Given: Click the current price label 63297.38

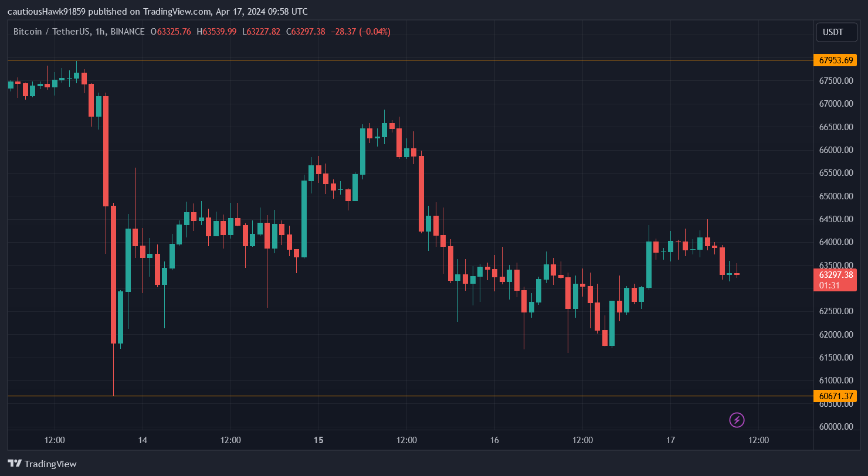Looking at the screenshot, I should 835,273.
